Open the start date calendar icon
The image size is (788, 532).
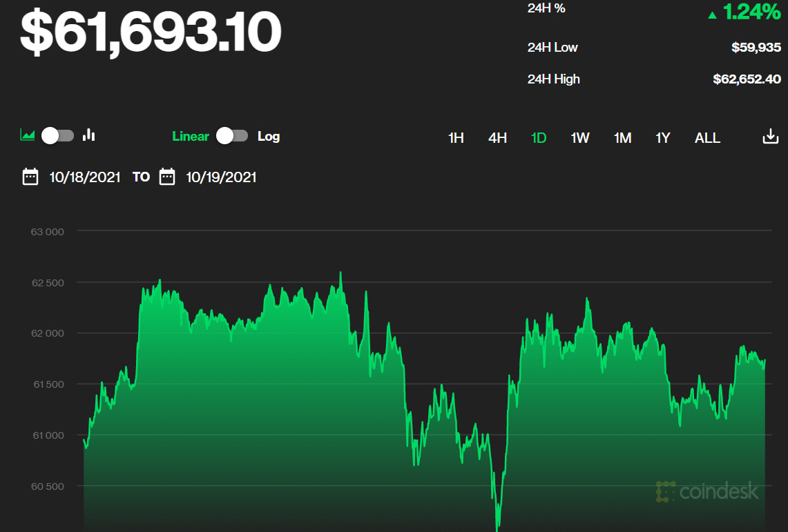coord(30,177)
